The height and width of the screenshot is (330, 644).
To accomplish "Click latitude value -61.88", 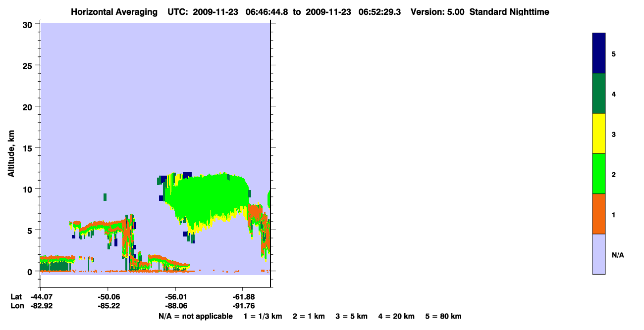I will click(x=243, y=297).
